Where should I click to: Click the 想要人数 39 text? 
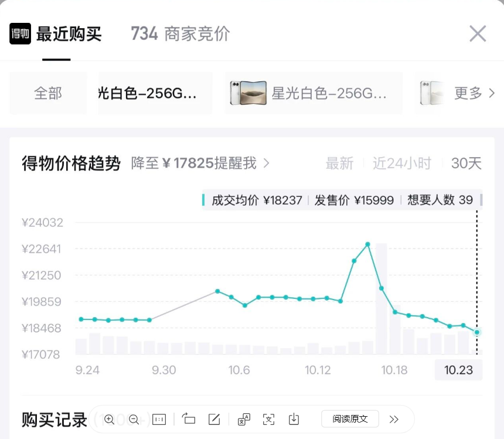[x=440, y=200]
